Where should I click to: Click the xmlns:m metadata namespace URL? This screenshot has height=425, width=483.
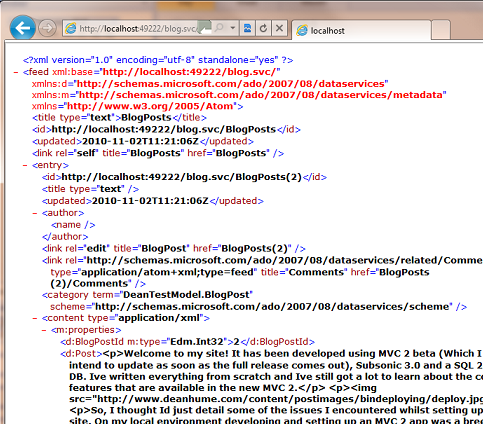(260, 95)
